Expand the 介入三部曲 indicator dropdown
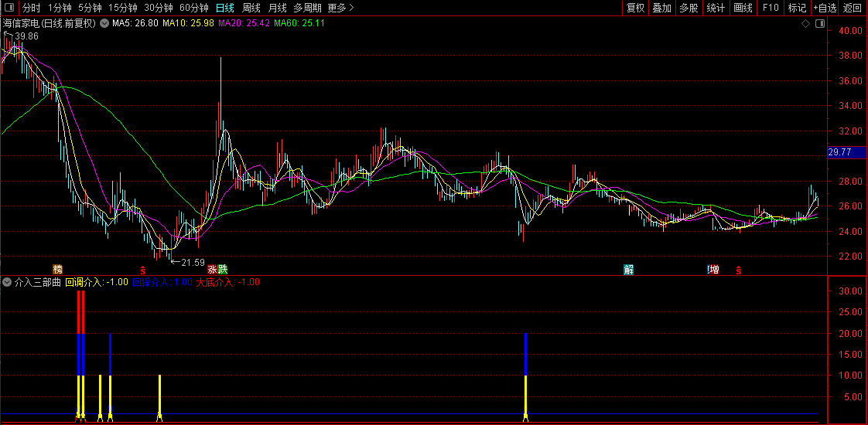 [x=8, y=283]
